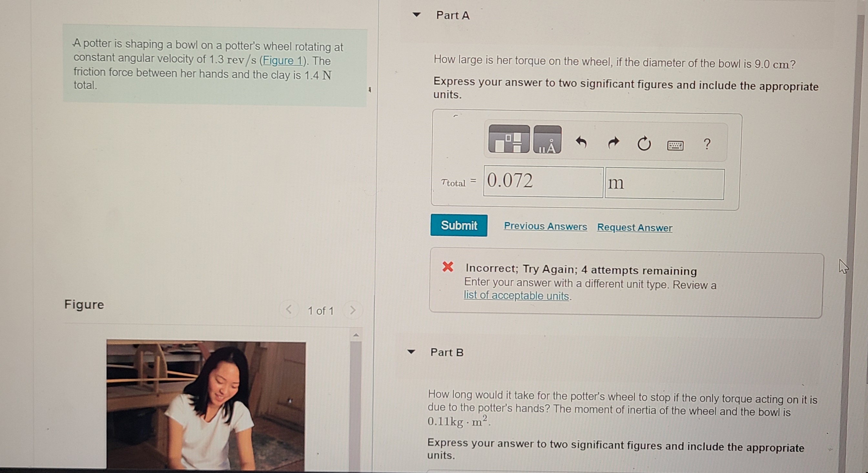
Task: Collapse the Part B section
Action: click(x=411, y=352)
